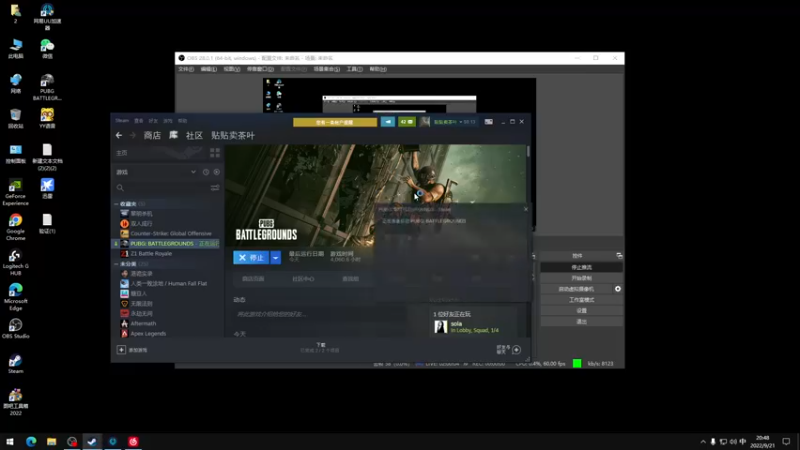
Task: Click the virtual camera gear in OBS
Action: 618,289
